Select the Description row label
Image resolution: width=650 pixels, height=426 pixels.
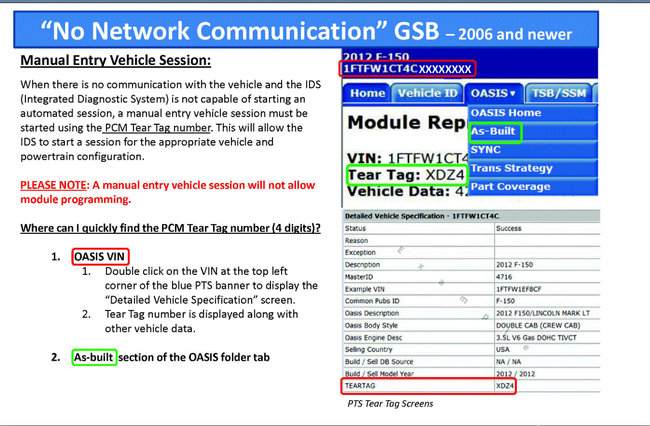pyautogui.click(x=362, y=264)
